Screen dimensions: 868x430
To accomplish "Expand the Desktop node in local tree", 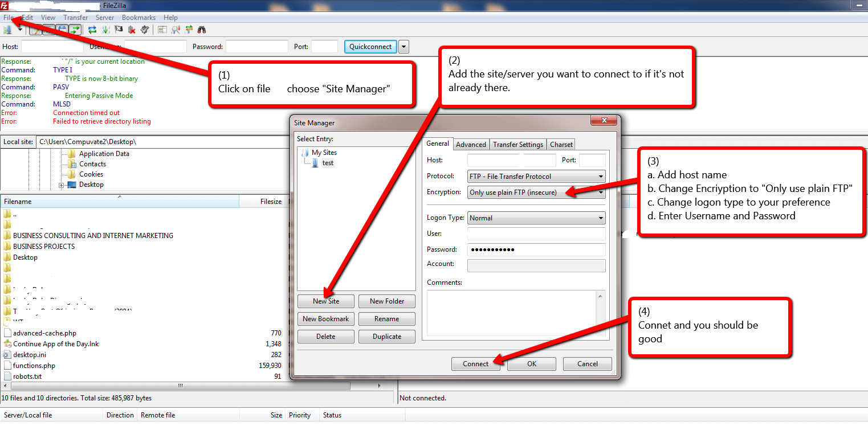I will pyautogui.click(x=61, y=185).
